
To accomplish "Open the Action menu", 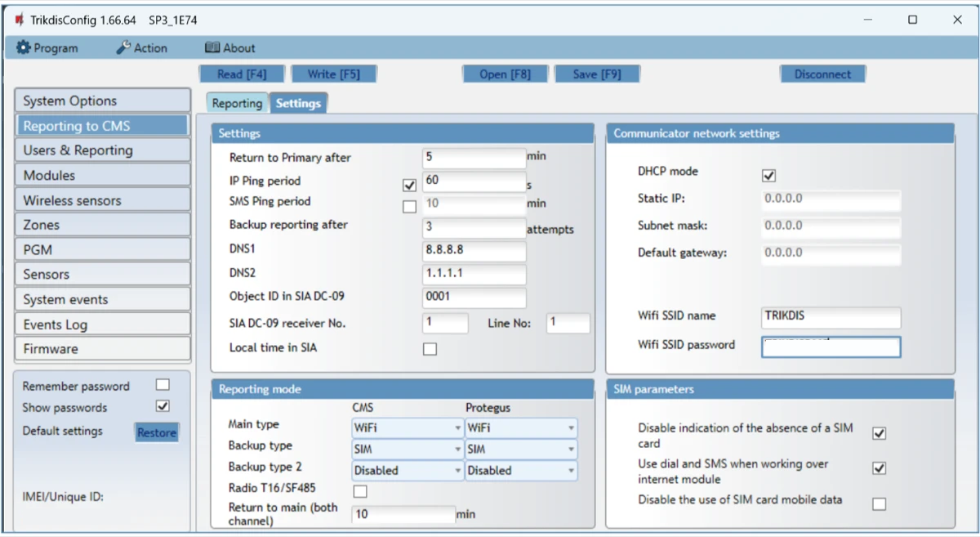I will (141, 48).
